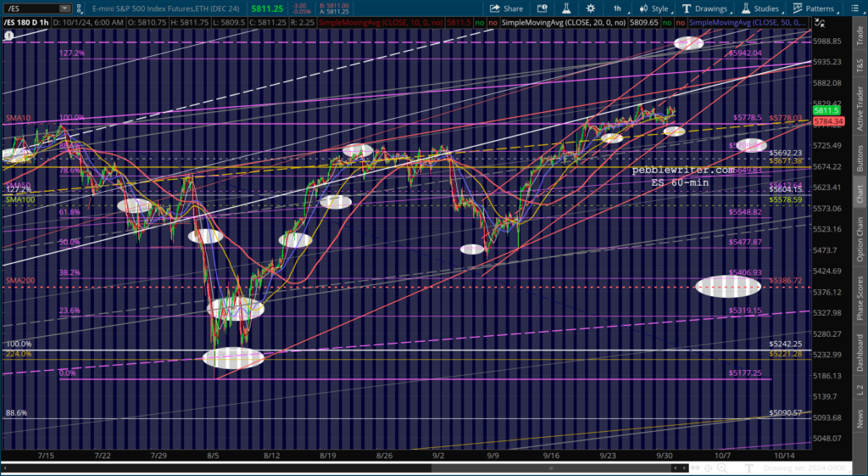Click the chart alerts monitor icon
This screenshot has height=476, width=868.
point(542,8)
